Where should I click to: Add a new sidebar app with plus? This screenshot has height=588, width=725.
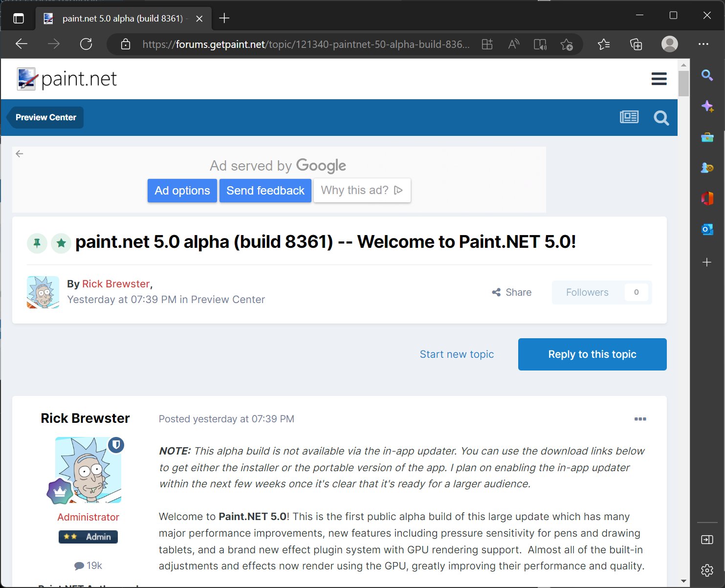pos(707,262)
